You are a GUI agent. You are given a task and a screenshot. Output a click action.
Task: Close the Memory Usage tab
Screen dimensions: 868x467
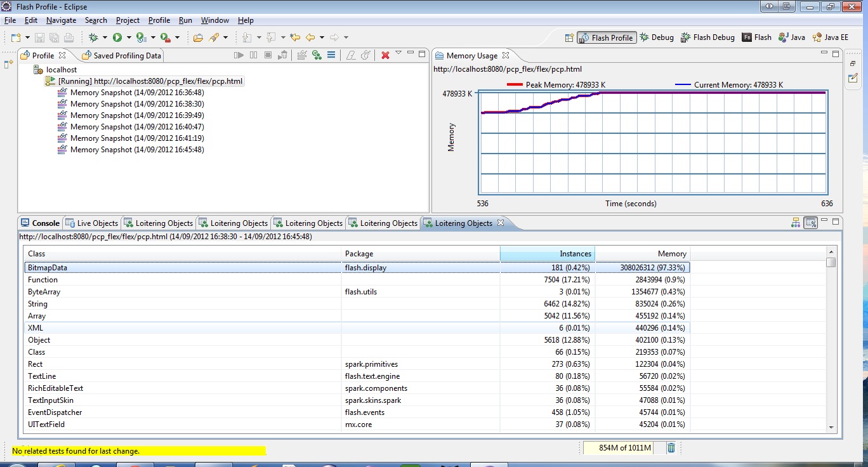506,55
